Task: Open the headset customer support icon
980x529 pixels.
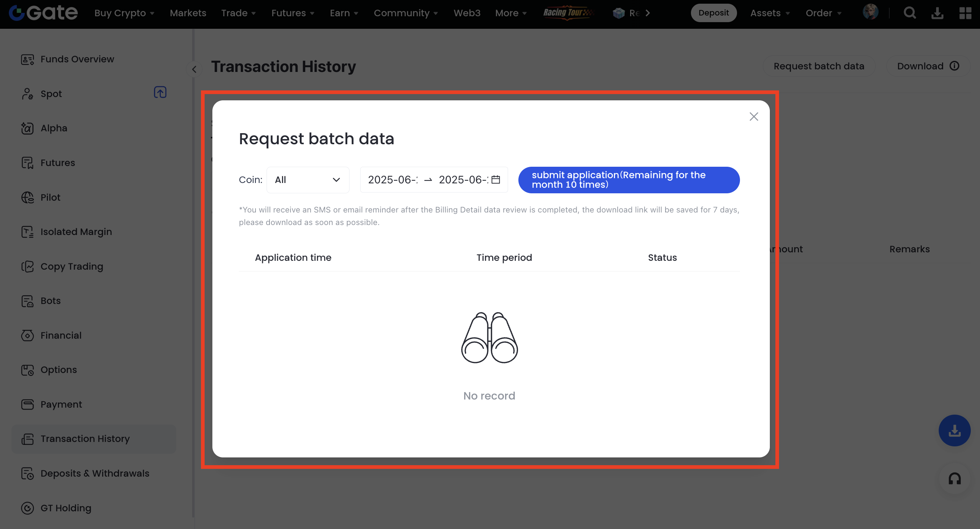Action: (x=954, y=478)
